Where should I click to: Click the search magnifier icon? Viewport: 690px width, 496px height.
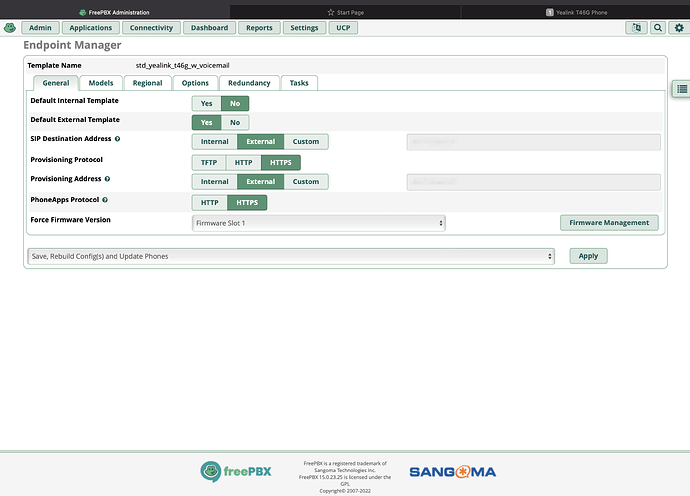(x=658, y=28)
